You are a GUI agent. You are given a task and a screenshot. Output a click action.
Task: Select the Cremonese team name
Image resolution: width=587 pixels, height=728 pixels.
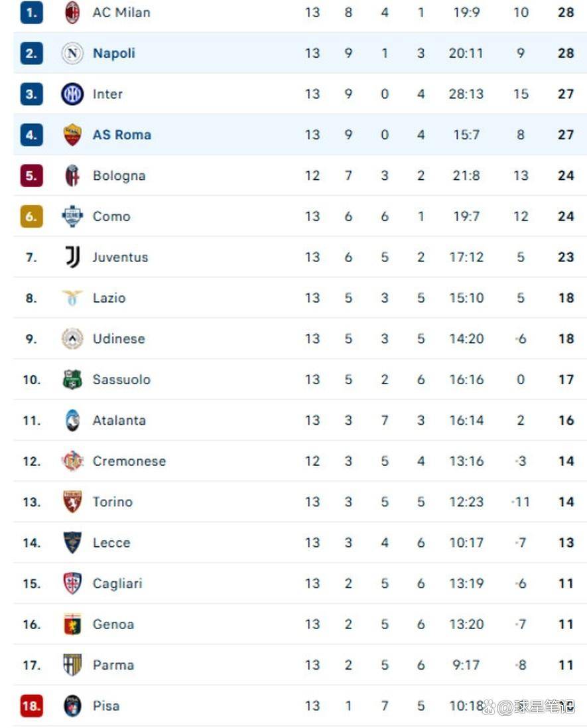[x=129, y=461]
